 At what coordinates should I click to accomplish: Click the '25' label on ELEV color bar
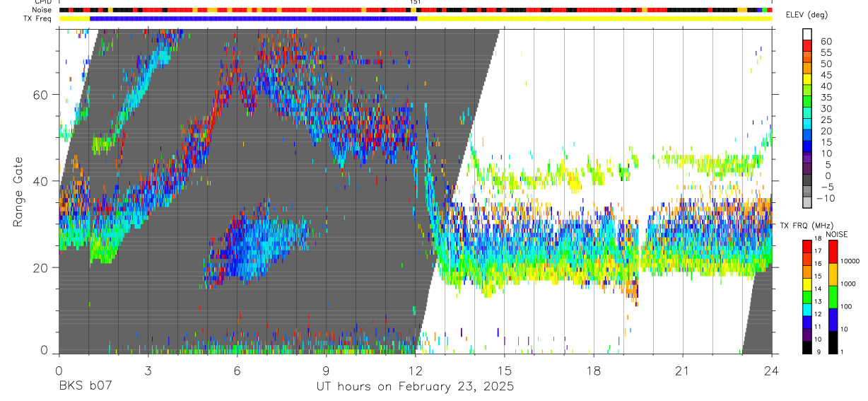coord(826,120)
